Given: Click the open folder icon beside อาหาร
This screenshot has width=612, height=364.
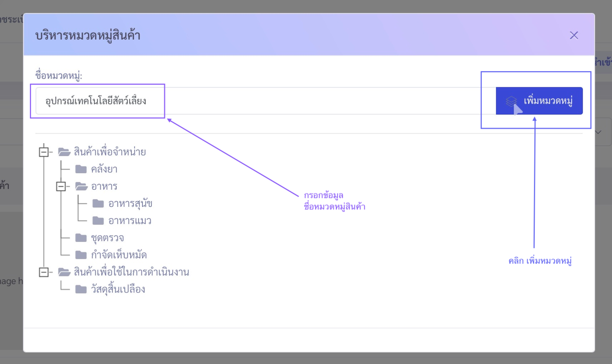Looking at the screenshot, I should 81,186.
